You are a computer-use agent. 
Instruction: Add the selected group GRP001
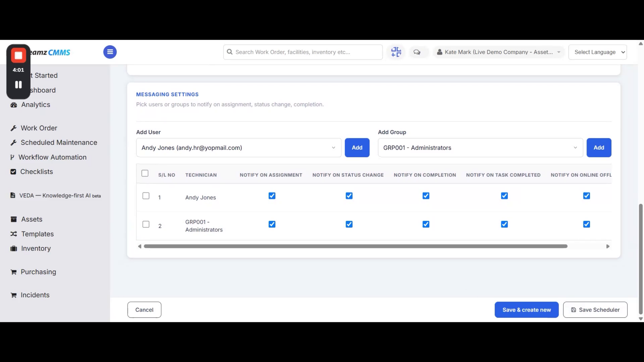599,148
